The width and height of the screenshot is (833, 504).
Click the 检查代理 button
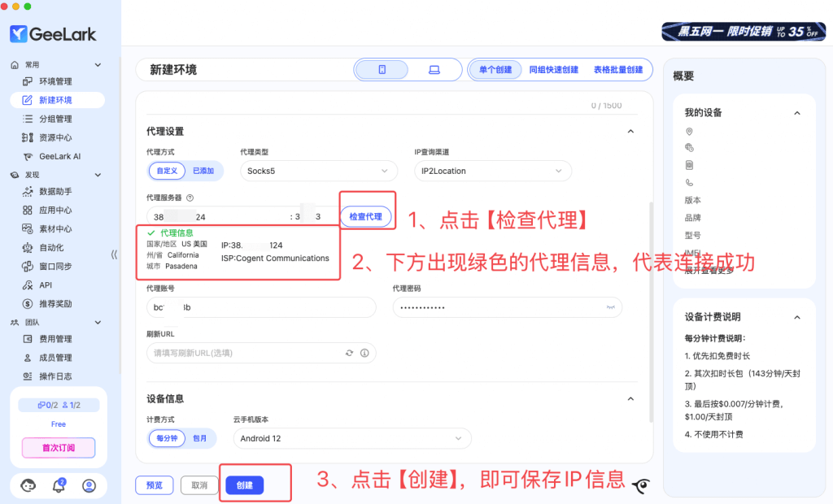pyautogui.click(x=365, y=216)
